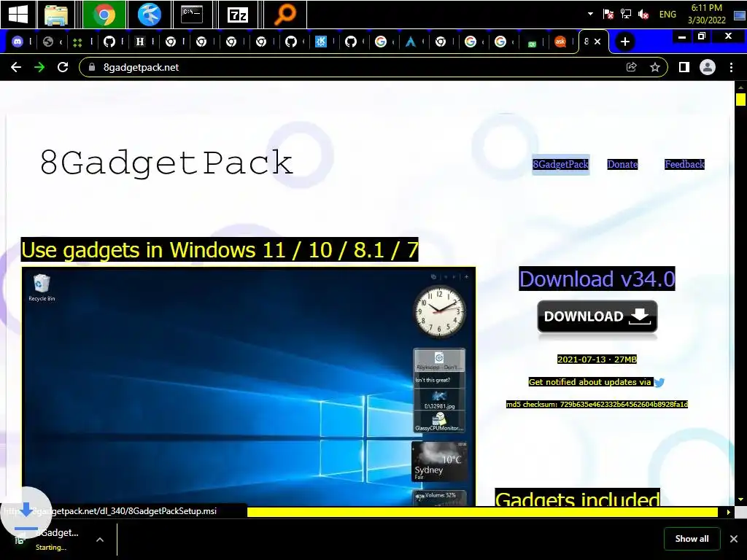Viewport: 747px width, 560px height.
Task: Minimize the Chrome window
Action: 682,36
